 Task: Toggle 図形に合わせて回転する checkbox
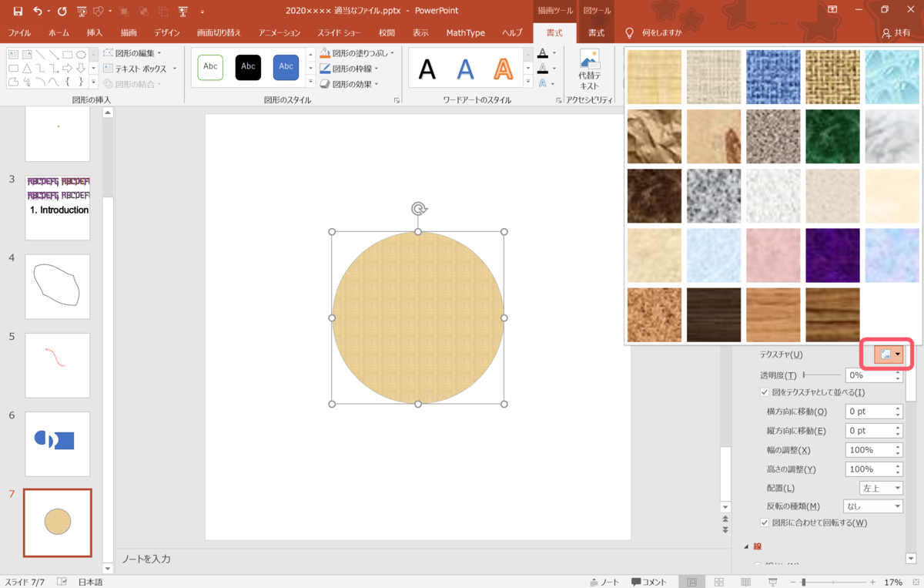click(x=765, y=522)
